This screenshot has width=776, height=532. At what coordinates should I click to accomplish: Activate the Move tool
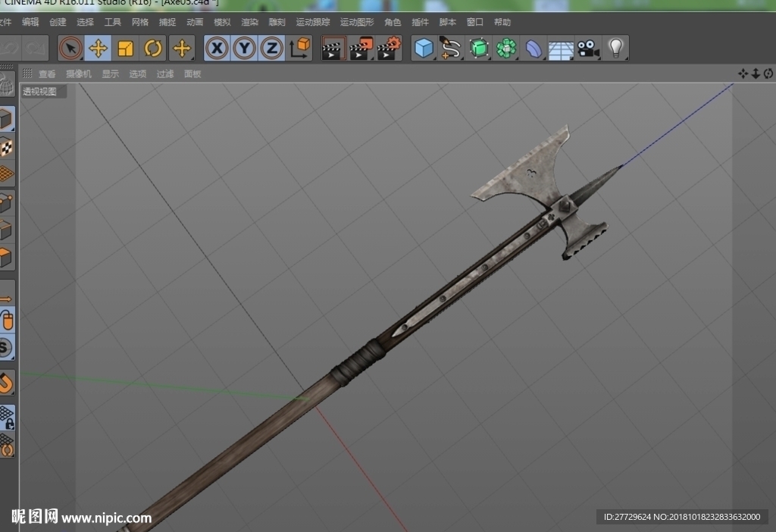(98, 49)
